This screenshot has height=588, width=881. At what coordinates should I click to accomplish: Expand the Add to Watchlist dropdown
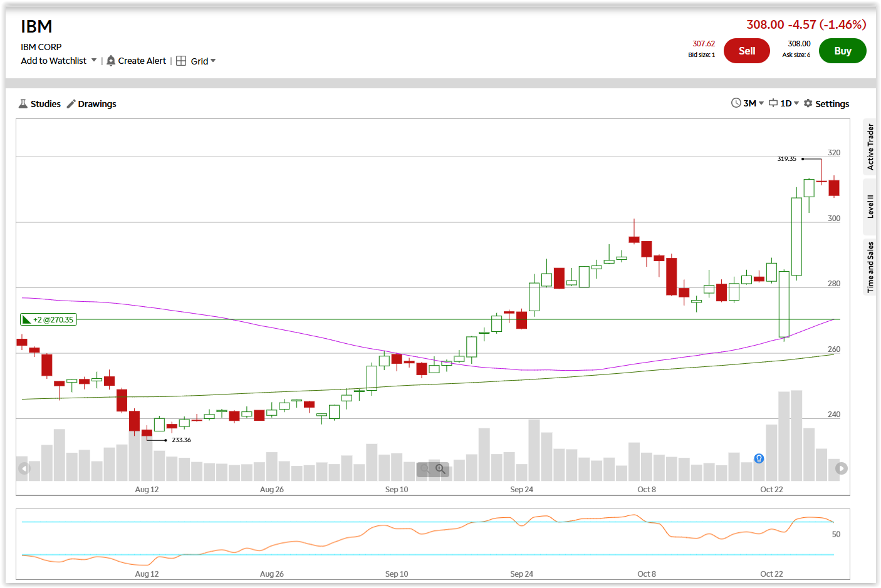click(94, 60)
